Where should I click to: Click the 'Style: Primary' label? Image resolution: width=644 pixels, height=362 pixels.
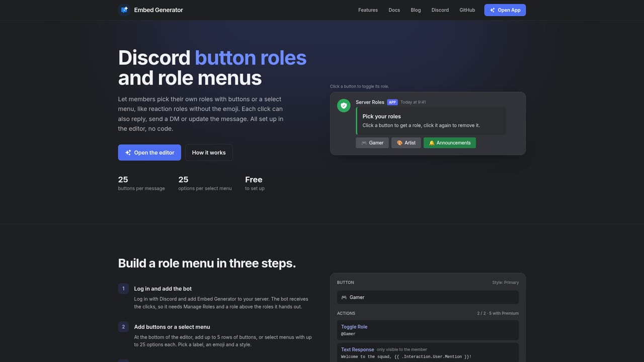505,283
